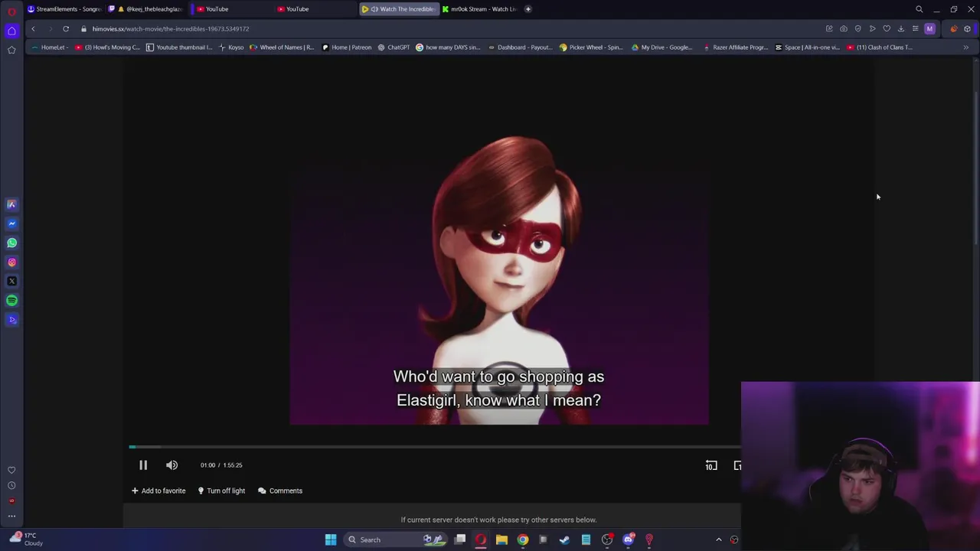Go back to the previous page
Screen dimensions: 980x551
point(33,29)
